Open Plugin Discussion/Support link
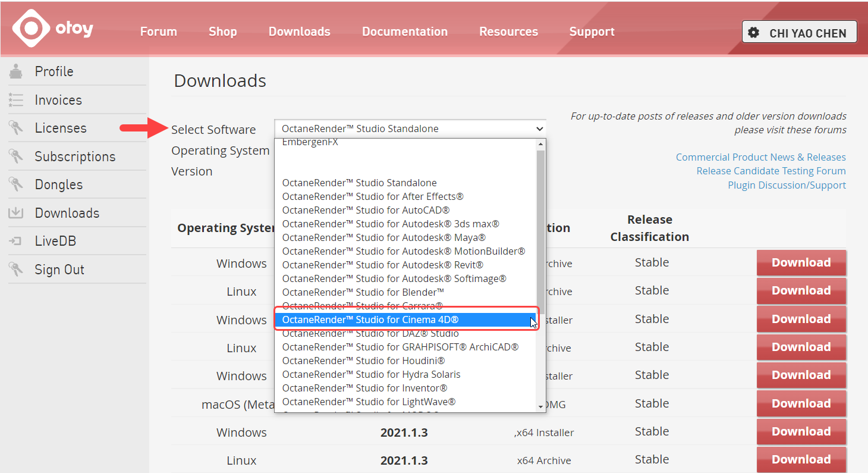Screen dimensions: 868x473 click(x=787, y=185)
